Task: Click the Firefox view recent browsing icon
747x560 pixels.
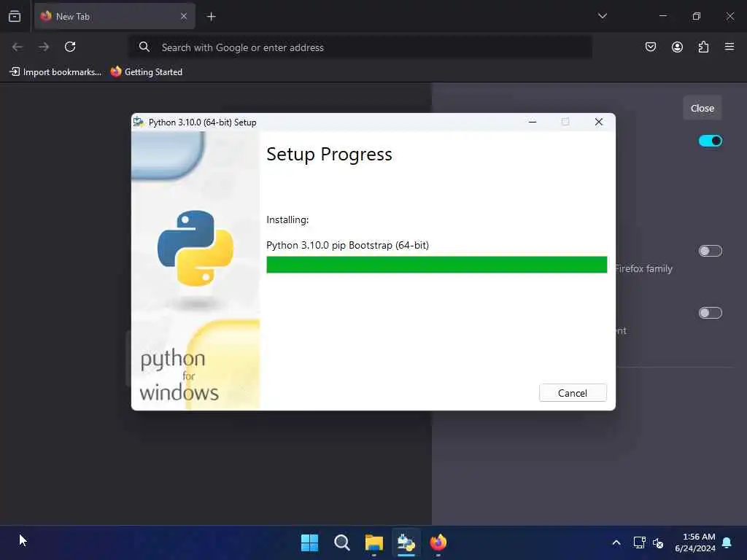Action: [x=15, y=16]
